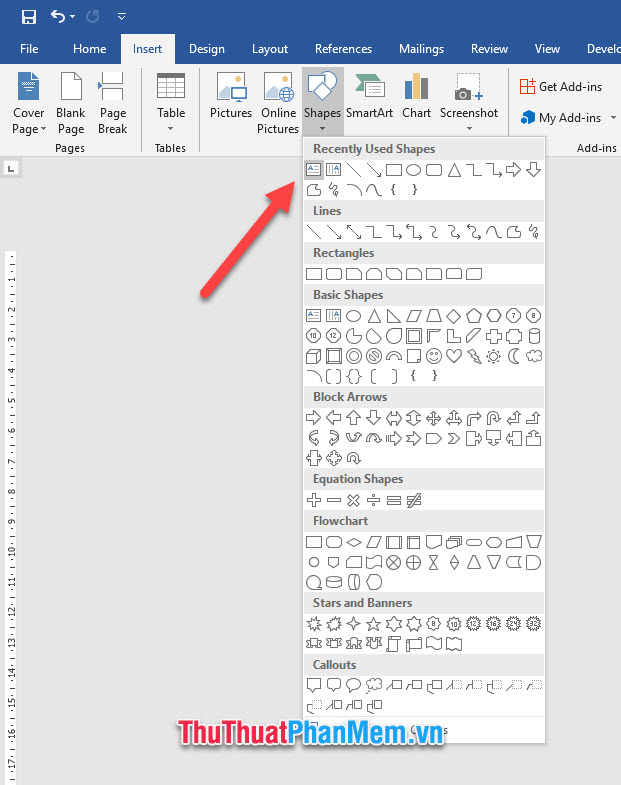
Task: Switch to the Design tab
Action: (207, 49)
